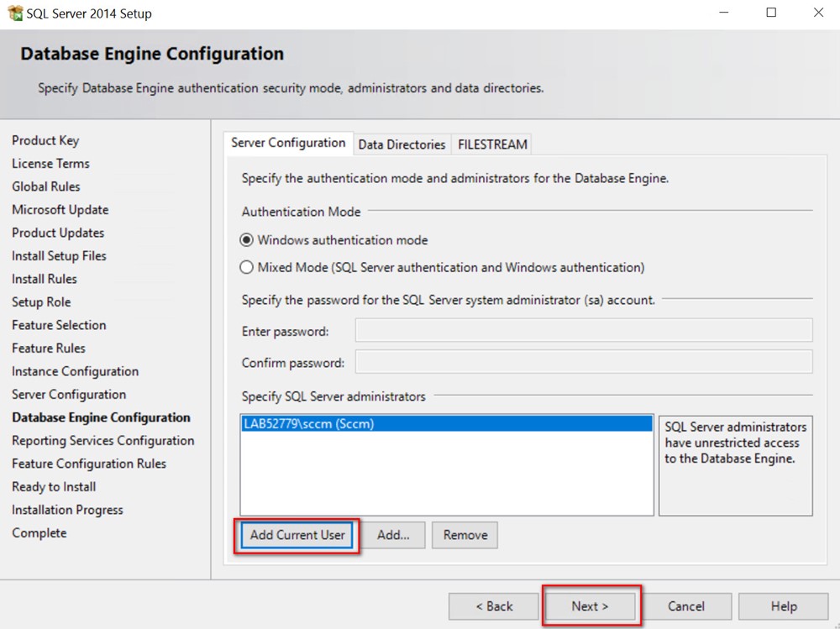The width and height of the screenshot is (840, 629).
Task: Click the Add Current User button
Action: (x=297, y=535)
